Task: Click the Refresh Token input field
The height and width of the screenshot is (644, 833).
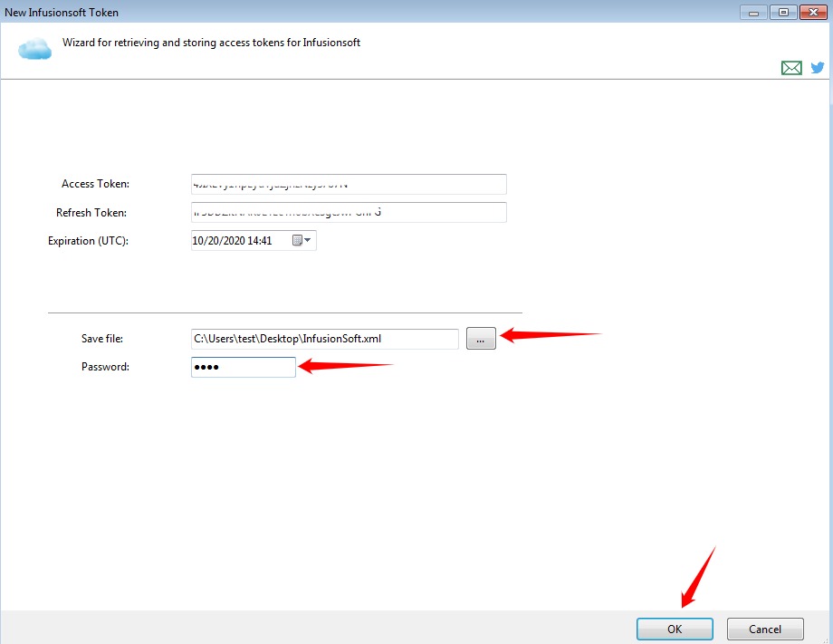Action: coord(349,213)
